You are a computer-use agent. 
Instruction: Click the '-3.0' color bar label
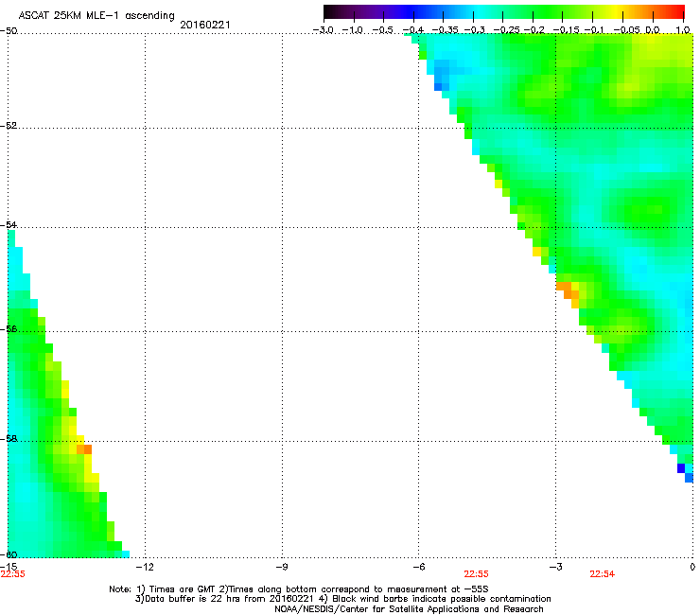323,30
